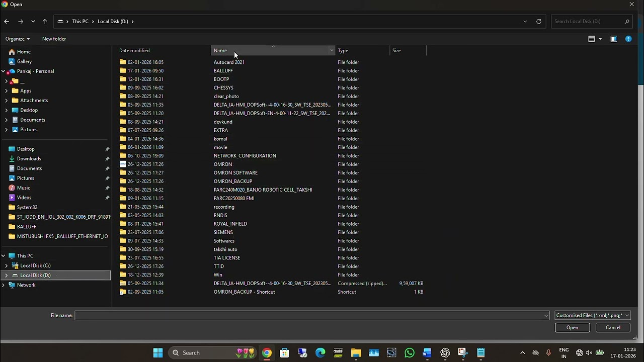Select Local Disk (C:) in sidebar
Screen dimensions: 644x362
coord(35,265)
